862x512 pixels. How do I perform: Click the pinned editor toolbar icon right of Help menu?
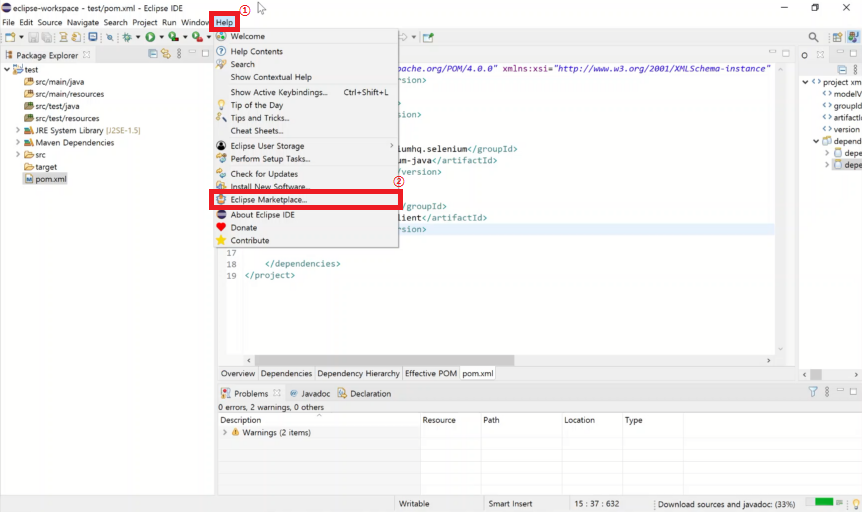click(428, 37)
